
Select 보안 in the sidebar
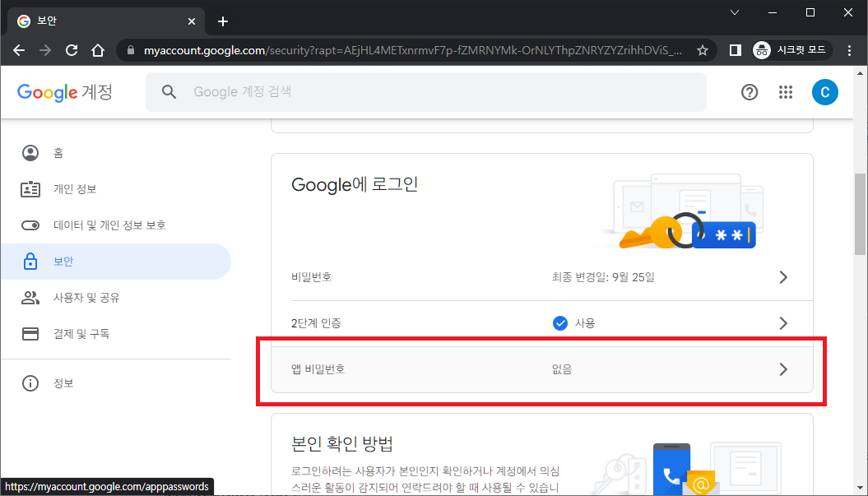point(116,262)
